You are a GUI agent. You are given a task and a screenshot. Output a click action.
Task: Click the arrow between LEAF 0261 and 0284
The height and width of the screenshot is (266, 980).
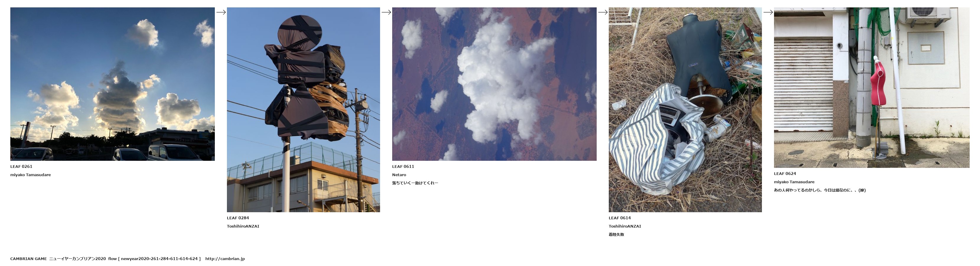point(221,12)
